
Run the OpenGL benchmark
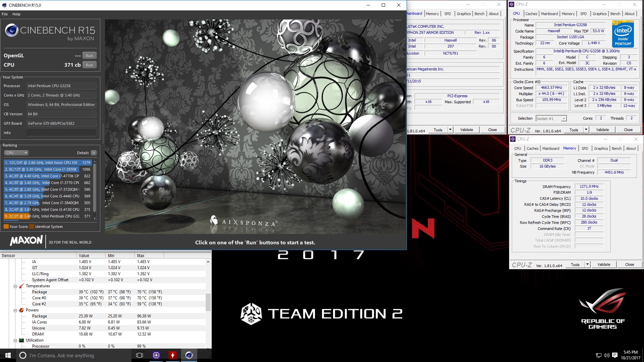point(89,56)
